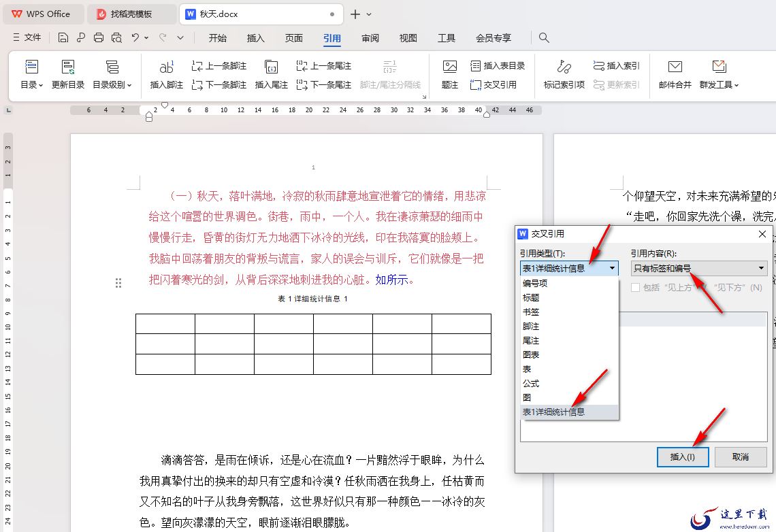Click 插入表目录 in the ribbon
This screenshot has height=532, width=776.
tap(498, 66)
